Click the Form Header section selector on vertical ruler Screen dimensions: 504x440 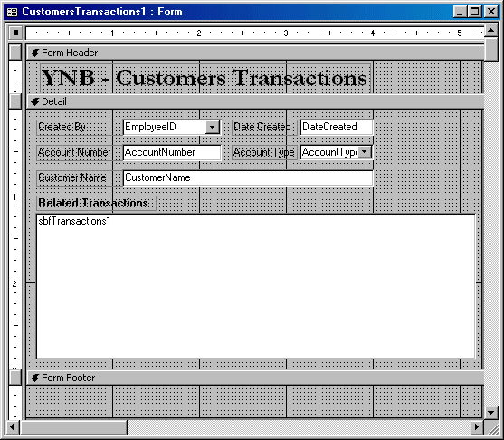(x=15, y=53)
